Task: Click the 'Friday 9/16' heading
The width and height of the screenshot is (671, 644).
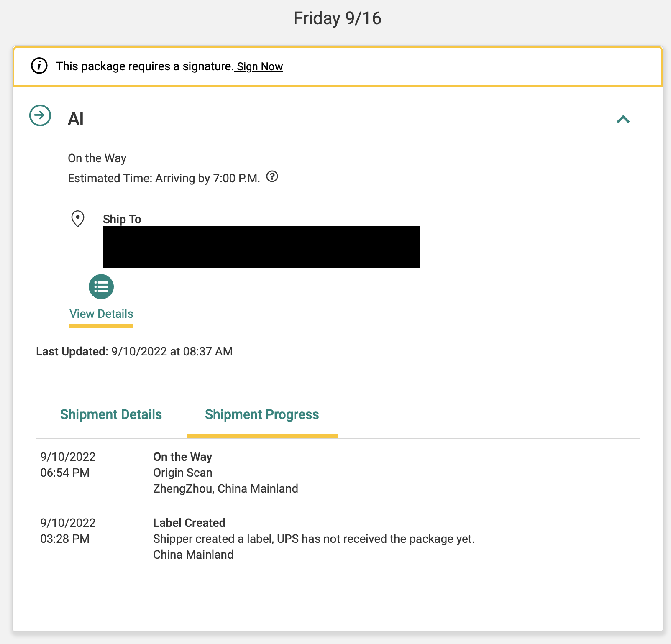Action: pos(337,18)
